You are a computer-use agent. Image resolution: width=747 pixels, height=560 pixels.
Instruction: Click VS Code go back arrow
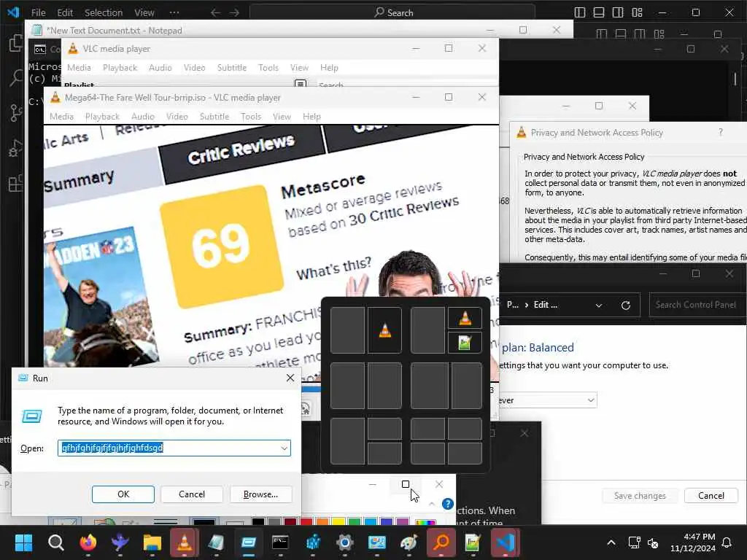point(215,13)
